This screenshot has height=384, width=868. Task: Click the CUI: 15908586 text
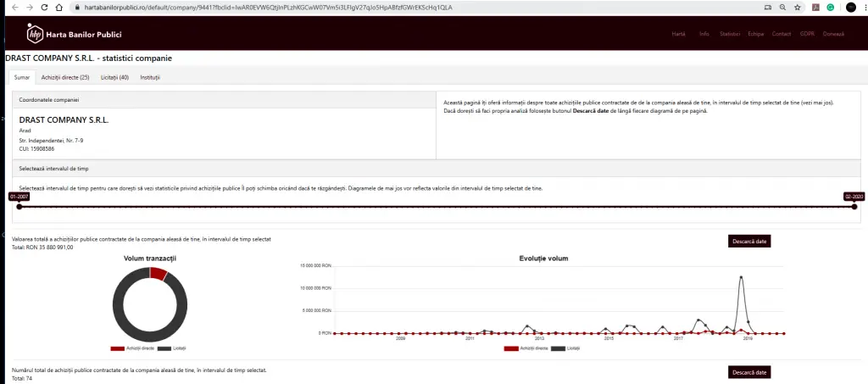[x=36, y=149]
